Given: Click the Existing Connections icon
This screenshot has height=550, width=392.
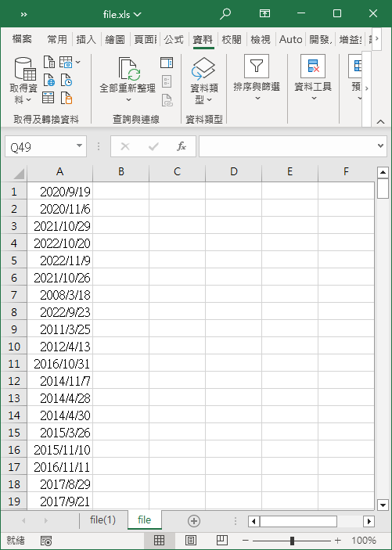Looking at the screenshot, I should click(67, 98).
